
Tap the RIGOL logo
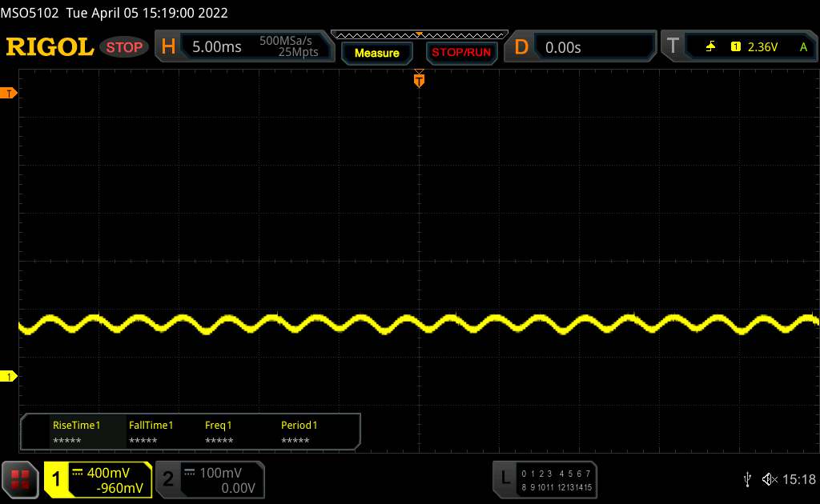pos(50,47)
